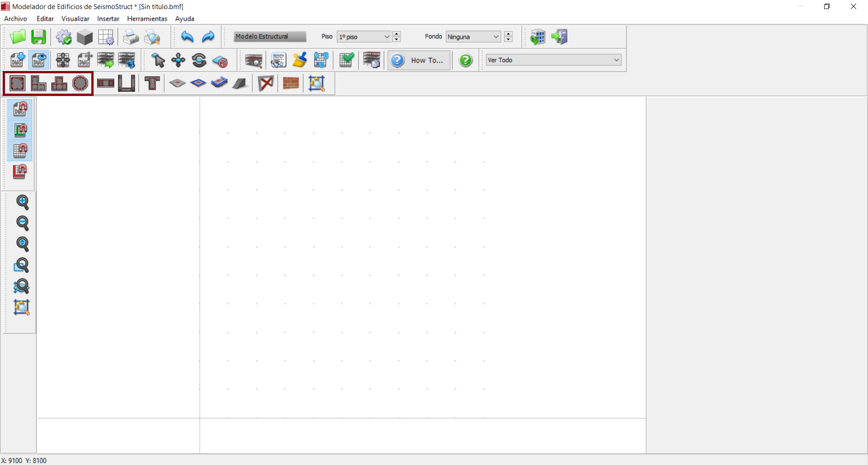Viewport: 868px width, 465px height.
Task: Click the green save diskette icon
Action: (38, 37)
